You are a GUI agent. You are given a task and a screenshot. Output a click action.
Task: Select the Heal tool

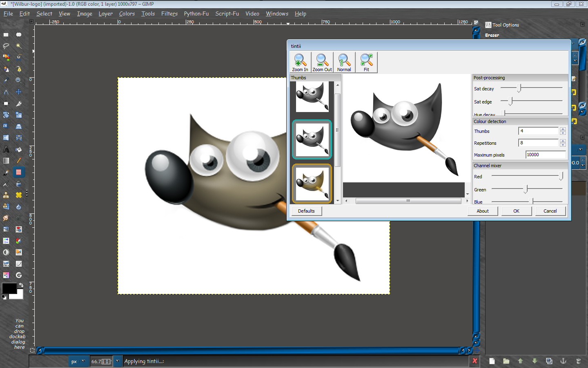coord(19,195)
